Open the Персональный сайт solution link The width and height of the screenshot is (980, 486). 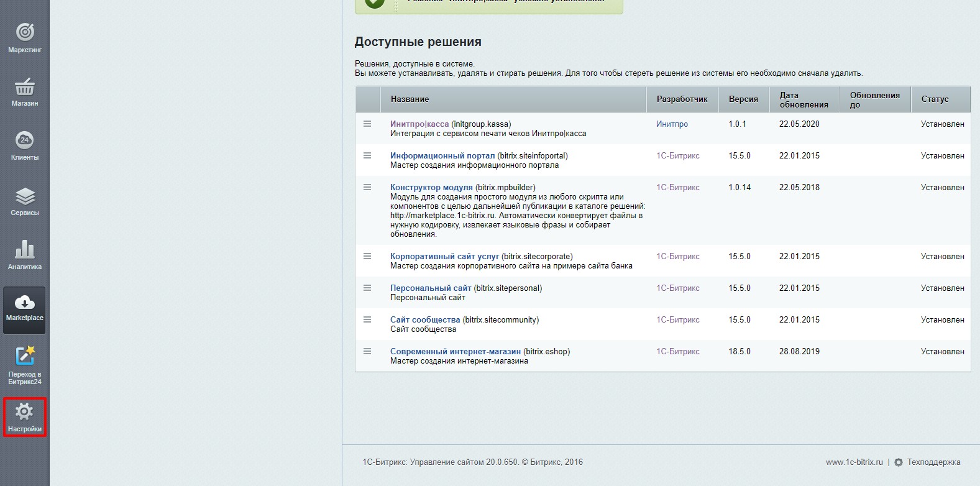pos(431,288)
